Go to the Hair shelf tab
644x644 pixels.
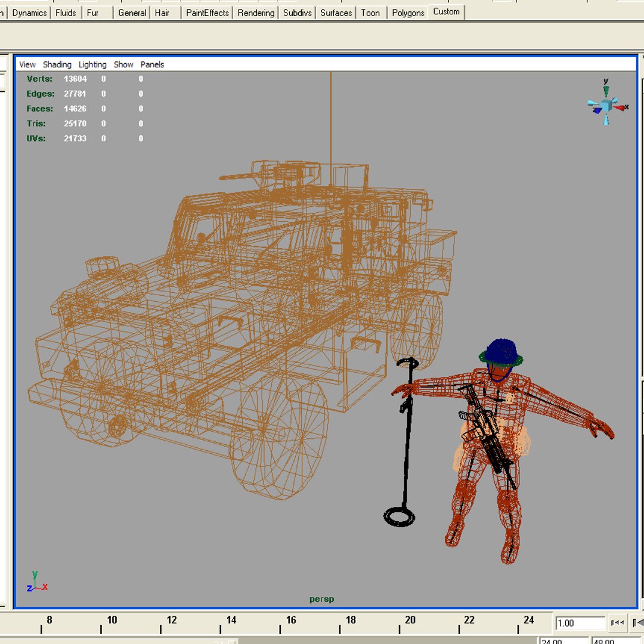click(x=162, y=13)
